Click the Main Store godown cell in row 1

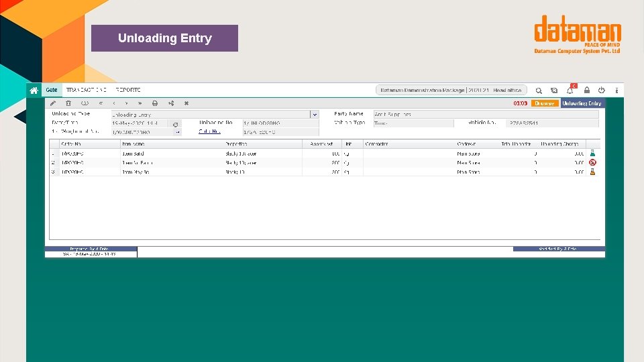476,154
